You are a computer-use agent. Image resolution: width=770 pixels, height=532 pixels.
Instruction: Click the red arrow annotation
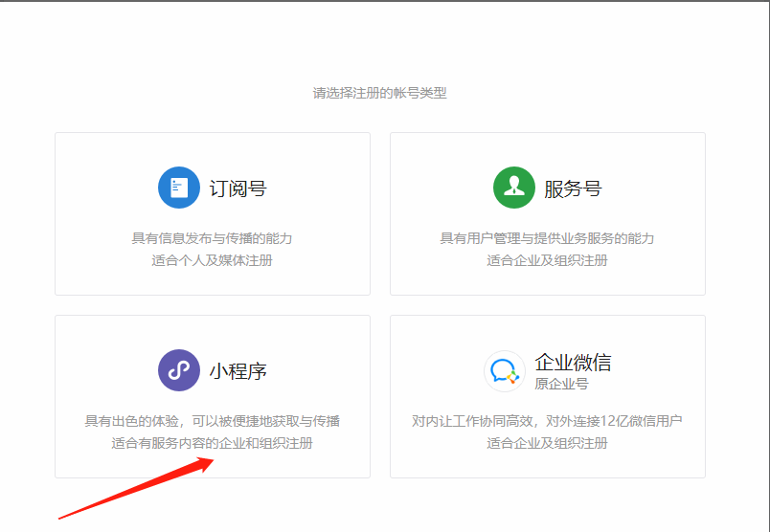tap(134, 488)
